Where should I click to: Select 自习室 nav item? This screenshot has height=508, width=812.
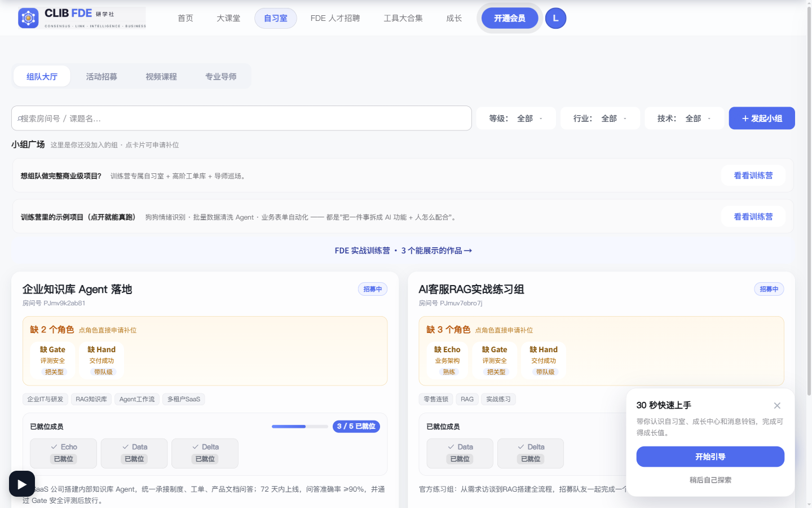click(276, 18)
